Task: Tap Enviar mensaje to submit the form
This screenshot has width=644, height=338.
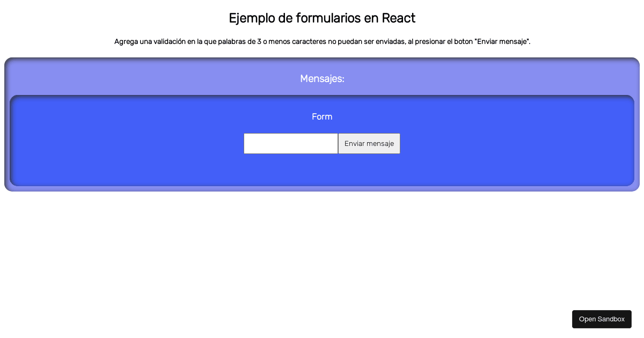Action: pos(369,143)
